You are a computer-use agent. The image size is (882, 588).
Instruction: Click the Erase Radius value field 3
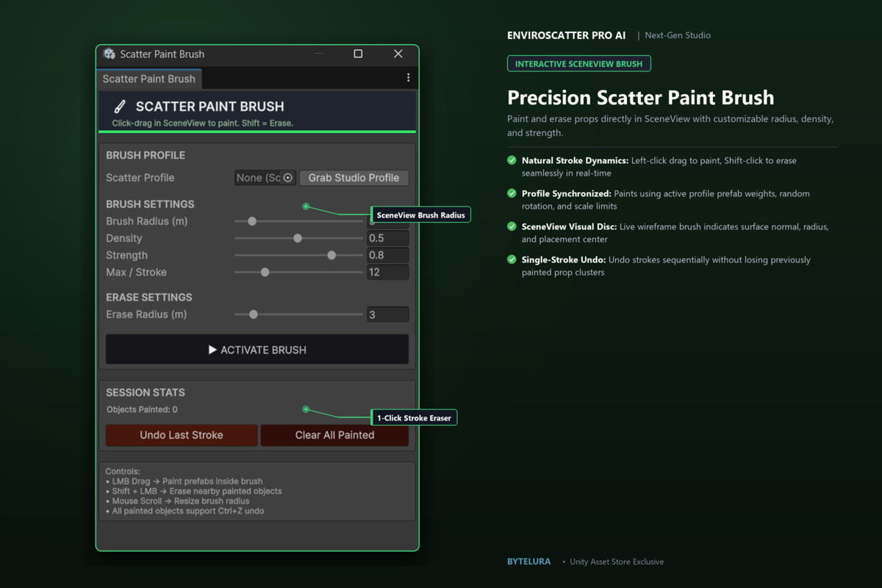point(388,315)
